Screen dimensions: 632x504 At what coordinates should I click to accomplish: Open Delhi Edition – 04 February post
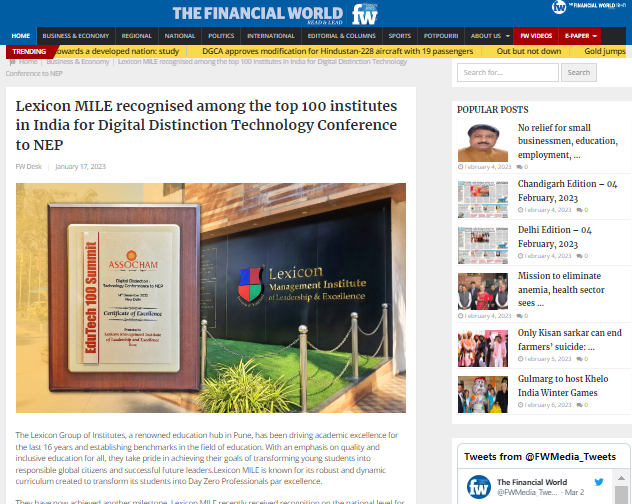click(555, 237)
